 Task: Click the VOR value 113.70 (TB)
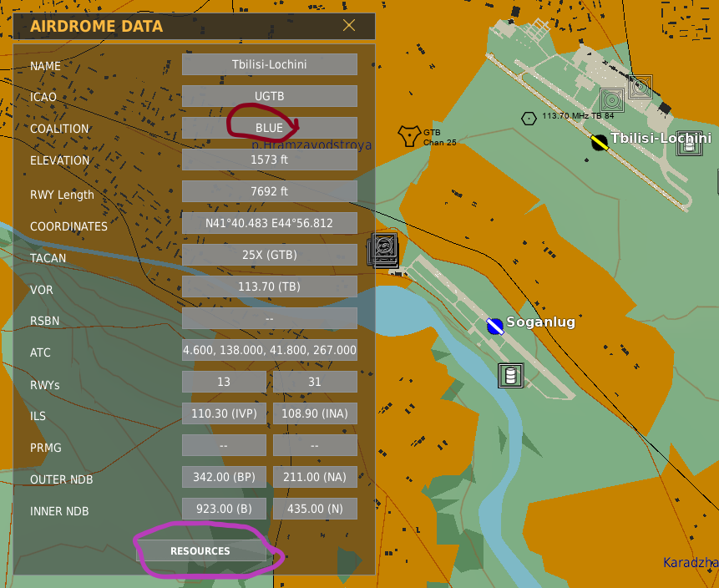click(270, 286)
